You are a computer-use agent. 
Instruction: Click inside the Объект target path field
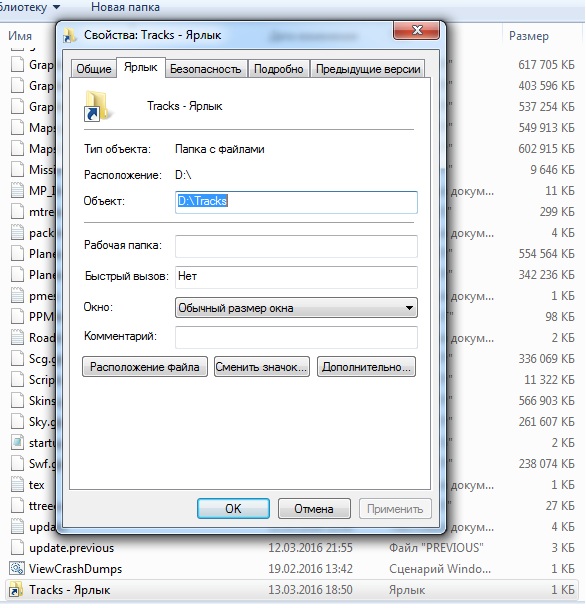point(296,202)
